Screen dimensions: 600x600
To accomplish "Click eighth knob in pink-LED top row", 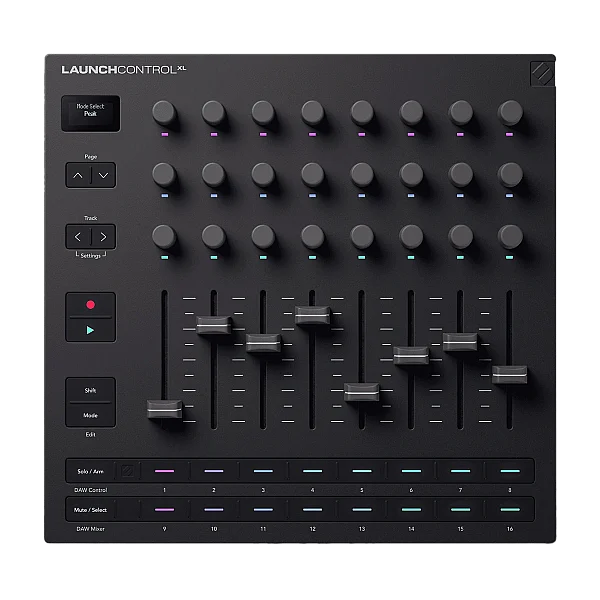I will click(510, 113).
